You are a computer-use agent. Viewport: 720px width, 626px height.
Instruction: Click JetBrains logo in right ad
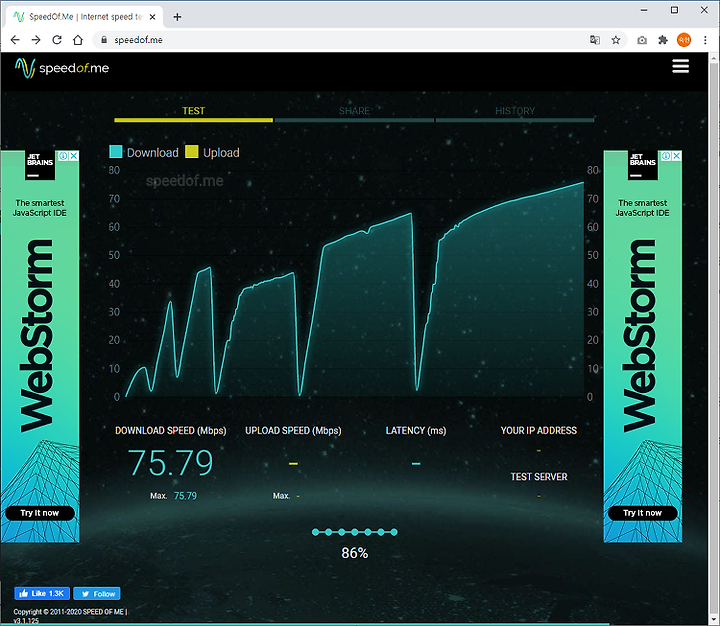(643, 165)
